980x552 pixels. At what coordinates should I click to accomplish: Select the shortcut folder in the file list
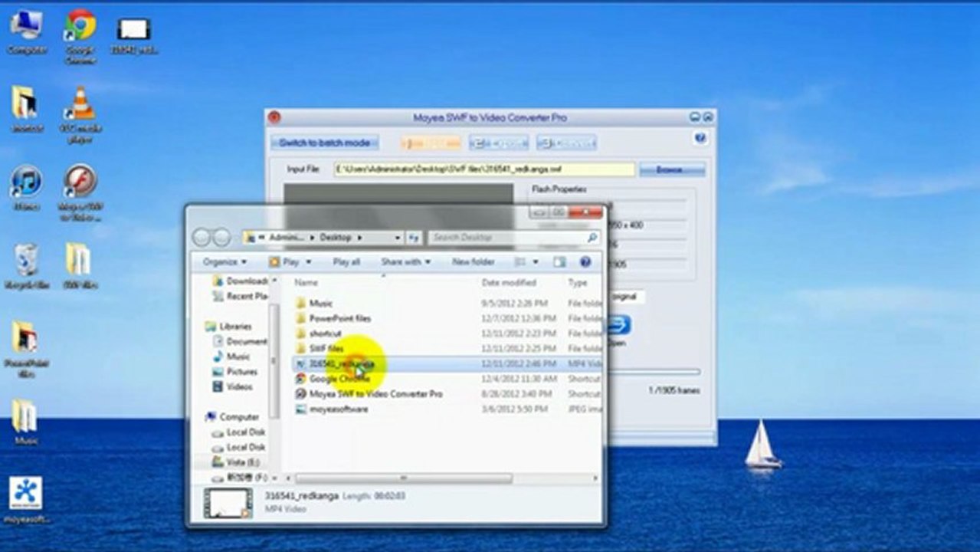[x=447, y=333]
